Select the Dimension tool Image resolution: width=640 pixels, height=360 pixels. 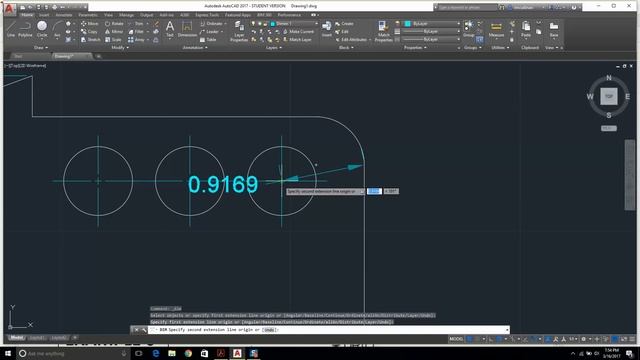click(187, 29)
